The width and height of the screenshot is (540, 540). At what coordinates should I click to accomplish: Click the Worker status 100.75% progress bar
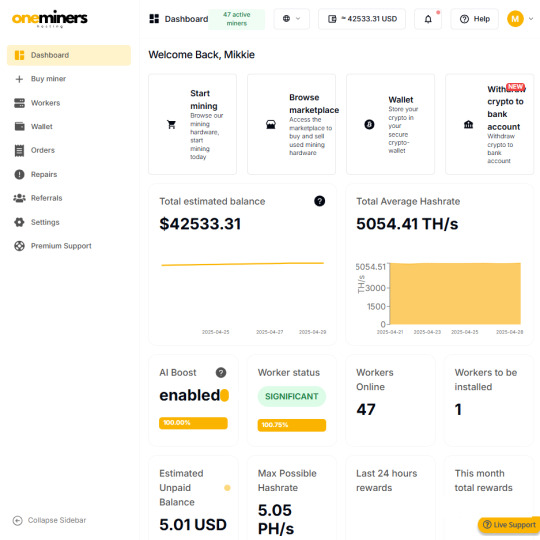(292, 425)
